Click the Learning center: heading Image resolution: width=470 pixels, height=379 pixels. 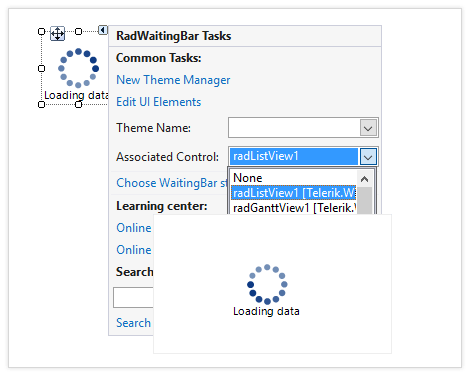point(162,206)
